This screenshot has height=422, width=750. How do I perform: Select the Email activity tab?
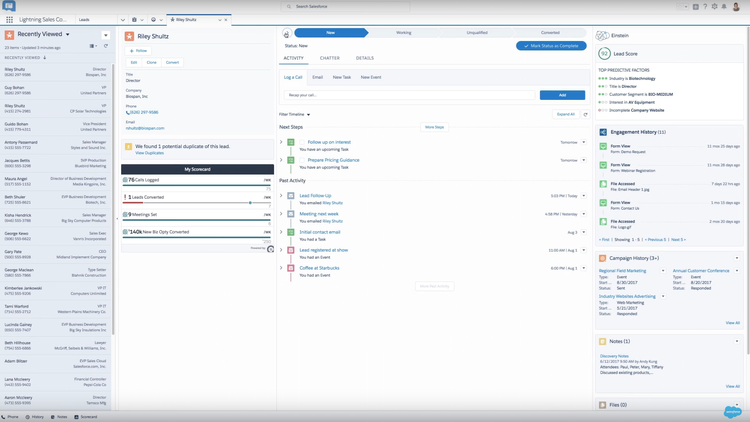tap(318, 77)
